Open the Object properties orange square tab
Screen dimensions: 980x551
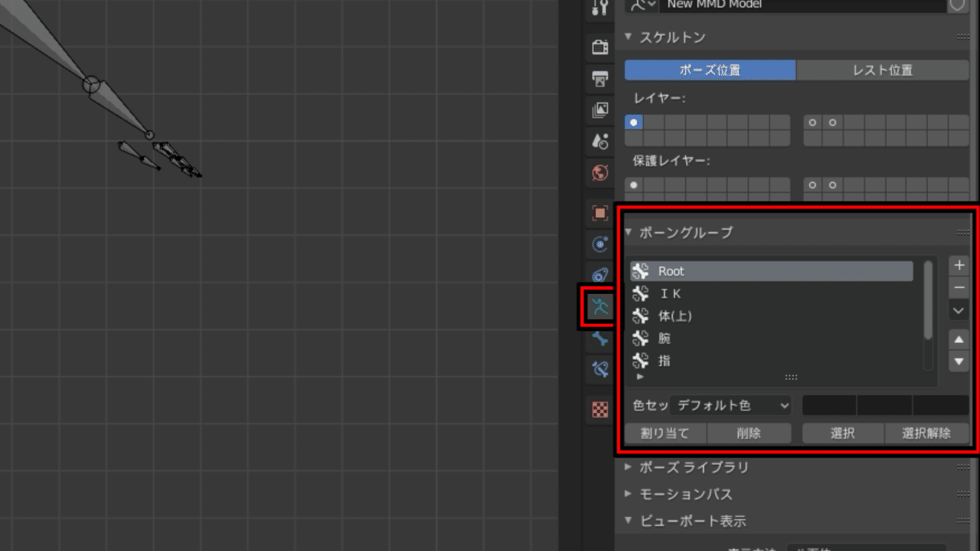(x=600, y=213)
